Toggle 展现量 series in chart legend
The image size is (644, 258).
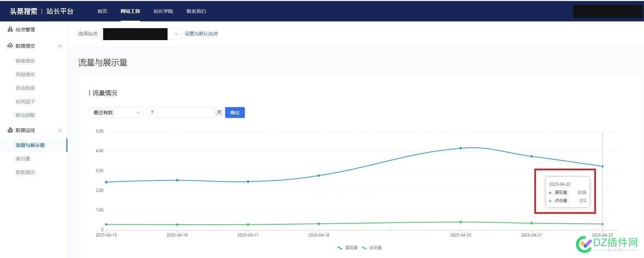[x=348, y=248]
